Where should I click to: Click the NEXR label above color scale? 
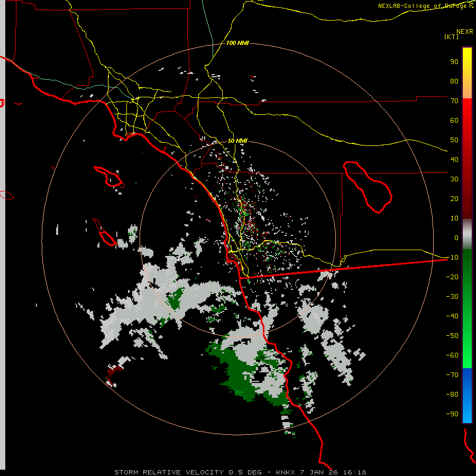[465, 32]
